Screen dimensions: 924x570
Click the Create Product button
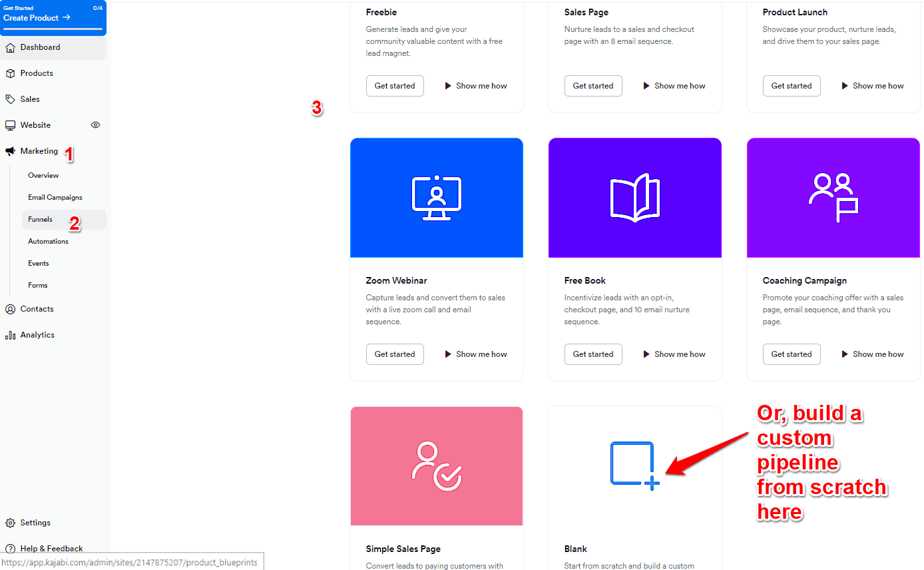(x=31, y=17)
